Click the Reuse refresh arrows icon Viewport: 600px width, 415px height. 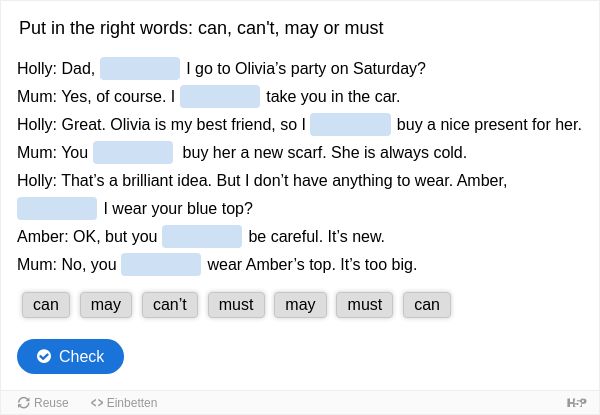pyautogui.click(x=23, y=403)
